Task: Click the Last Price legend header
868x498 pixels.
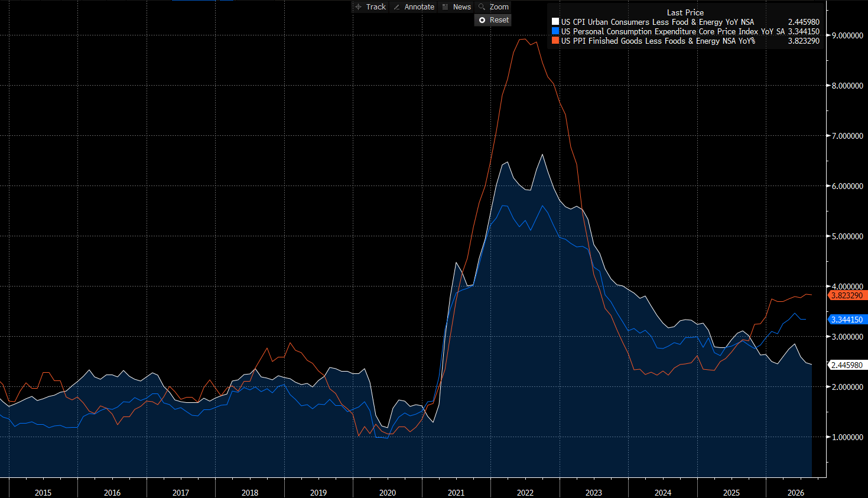Action: [x=685, y=12]
